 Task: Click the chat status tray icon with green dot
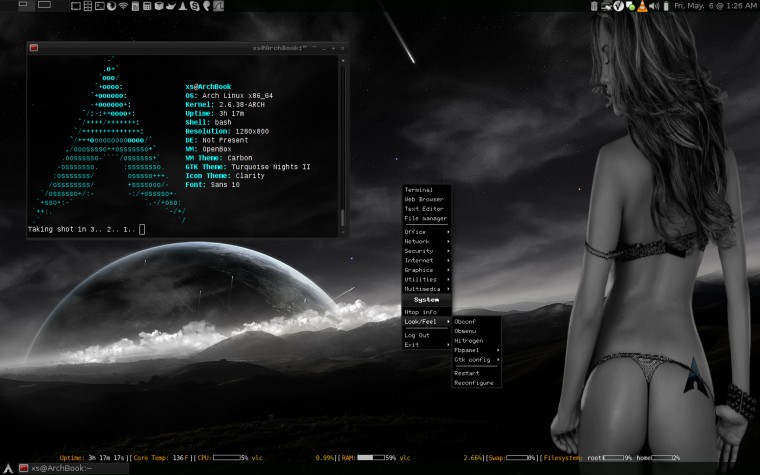[631, 6]
